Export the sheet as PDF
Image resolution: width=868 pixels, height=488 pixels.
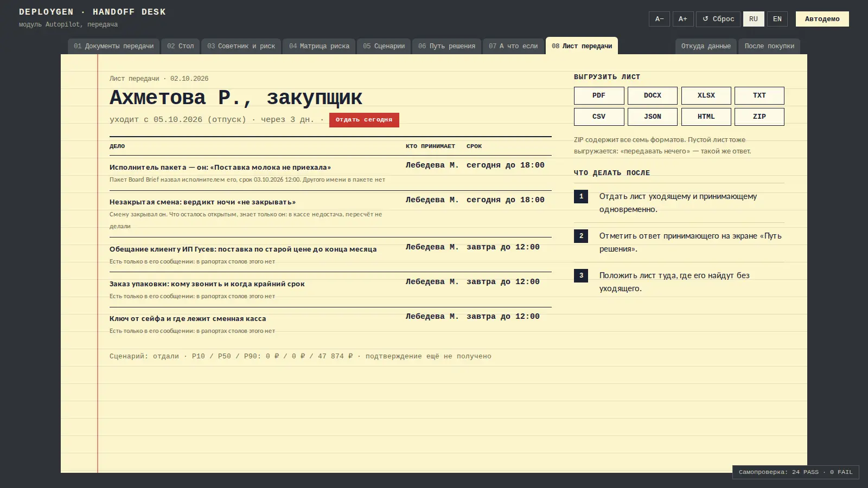[x=599, y=95]
